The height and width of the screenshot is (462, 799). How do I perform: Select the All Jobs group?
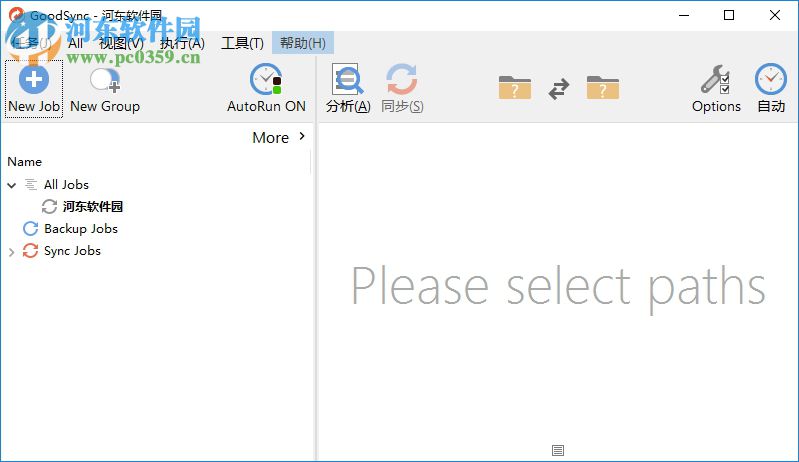(66, 184)
